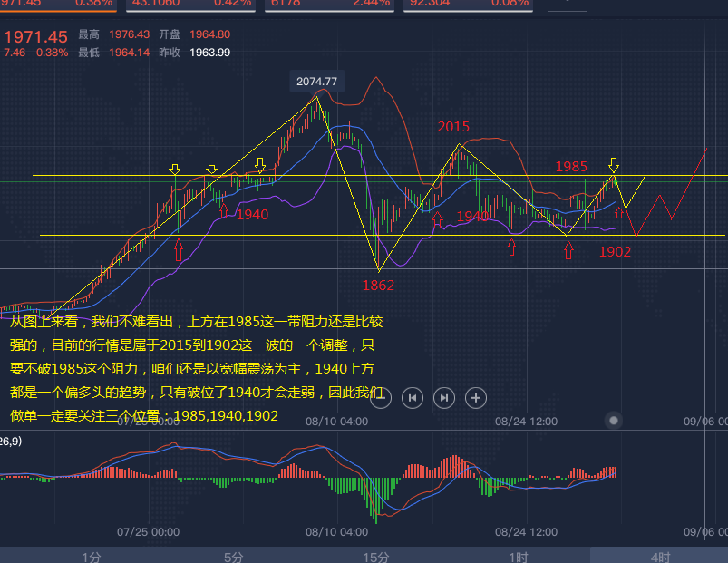
Task: Select the 15分 timeframe tab
Action: [x=376, y=557]
